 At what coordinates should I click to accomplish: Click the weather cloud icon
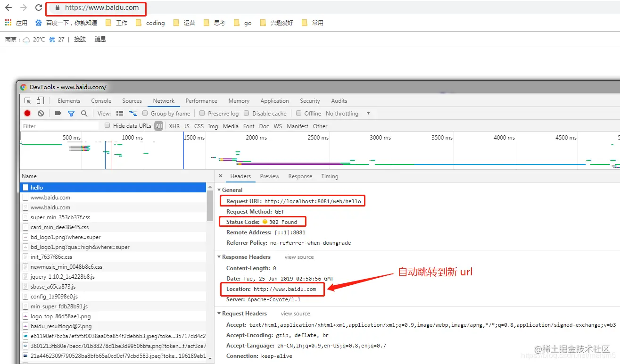26,40
